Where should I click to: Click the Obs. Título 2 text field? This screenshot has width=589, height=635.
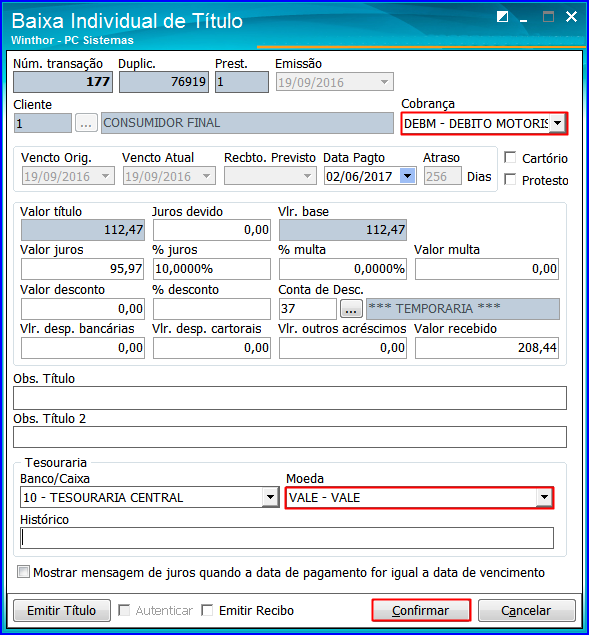tap(290, 437)
